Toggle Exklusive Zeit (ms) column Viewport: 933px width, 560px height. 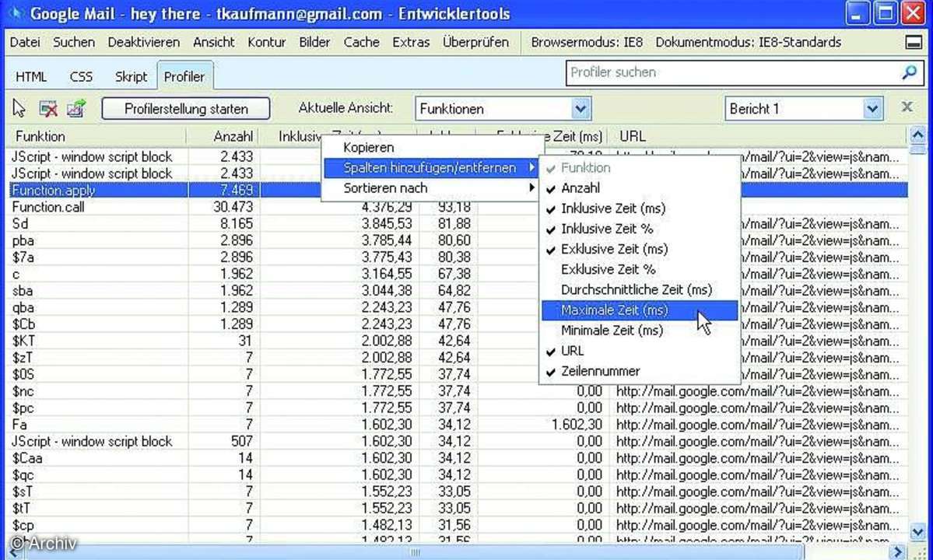click(640, 248)
